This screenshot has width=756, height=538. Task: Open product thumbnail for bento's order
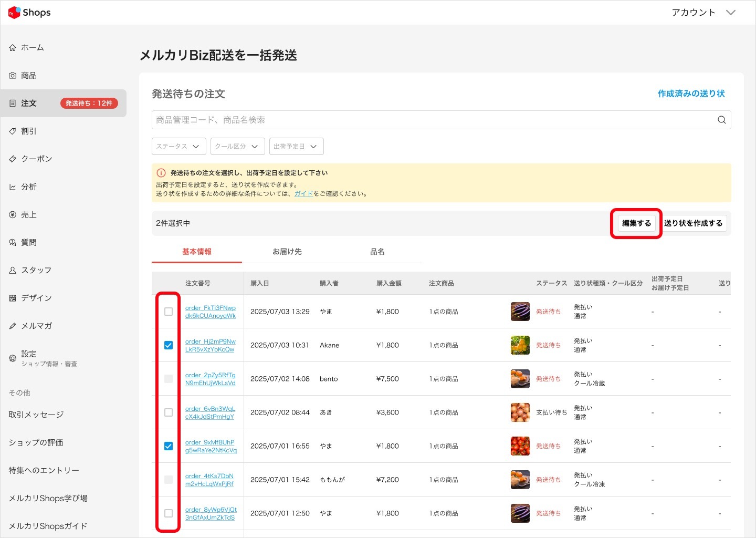(x=520, y=379)
